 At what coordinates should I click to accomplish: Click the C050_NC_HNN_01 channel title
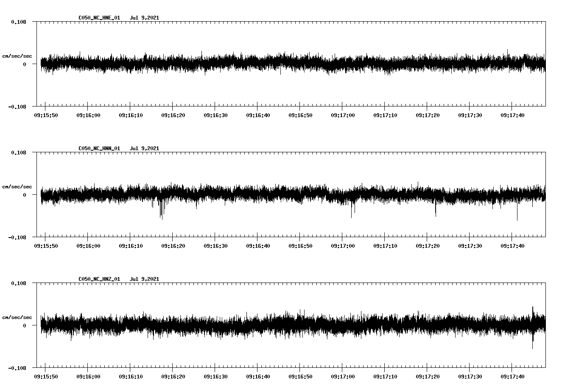(x=99, y=148)
